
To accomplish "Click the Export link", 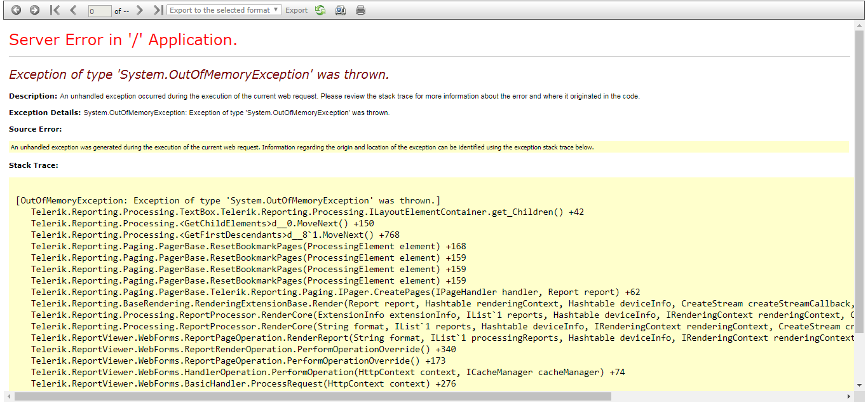I will (296, 10).
